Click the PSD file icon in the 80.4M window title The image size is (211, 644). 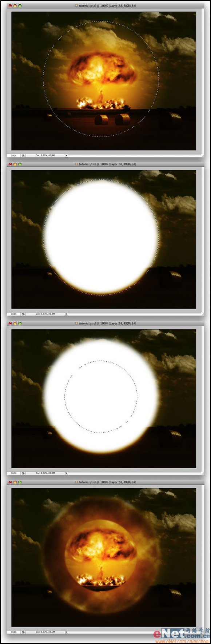(76, 6)
